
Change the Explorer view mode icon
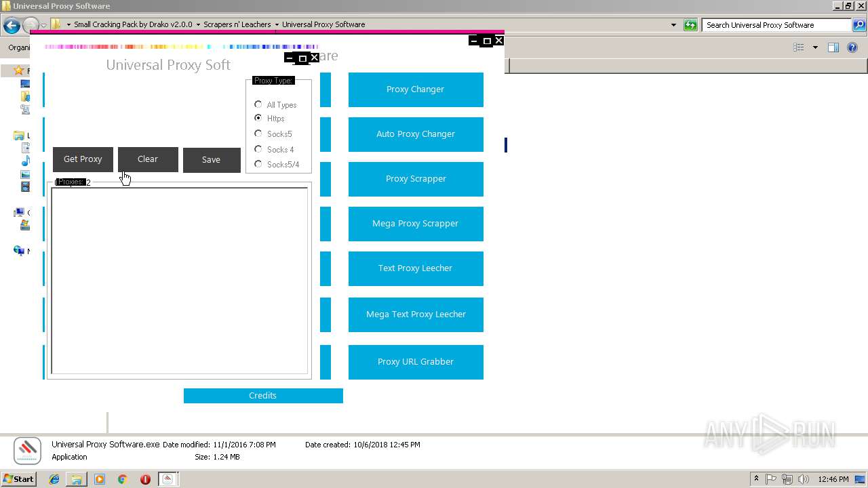[x=799, y=47]
